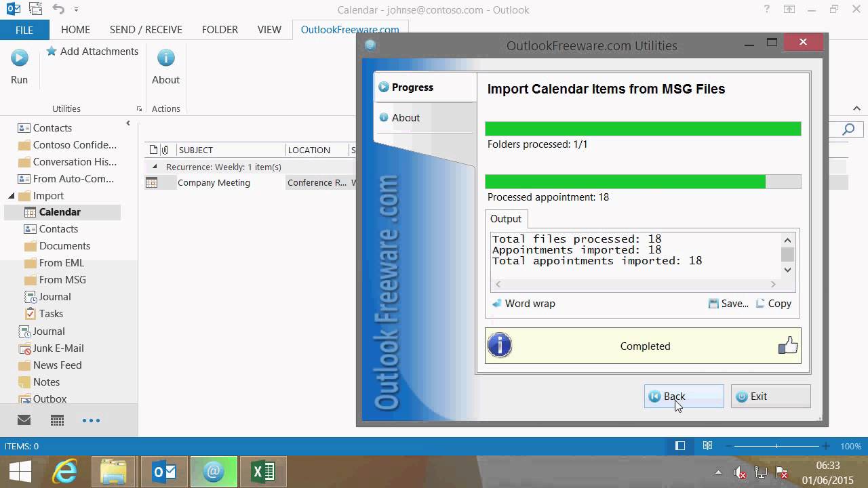Screen dimensions: 868x488
Task: Click output scroll up arrow
Action: pyautogui.click(x=787, y=240)
